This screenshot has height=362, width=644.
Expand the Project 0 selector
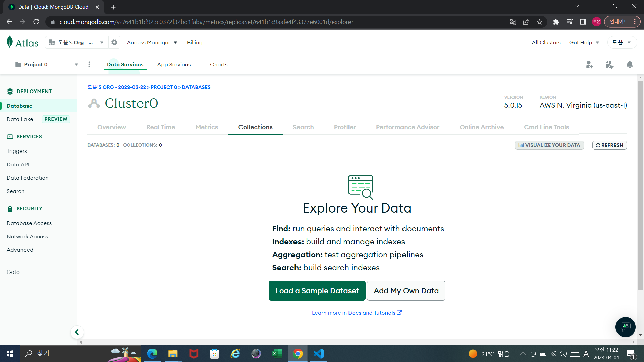(x=47, y=64)
